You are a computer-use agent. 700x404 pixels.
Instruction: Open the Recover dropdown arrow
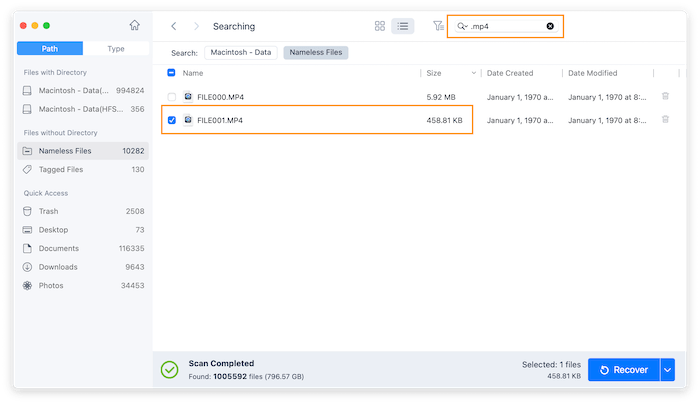point(668,370)
